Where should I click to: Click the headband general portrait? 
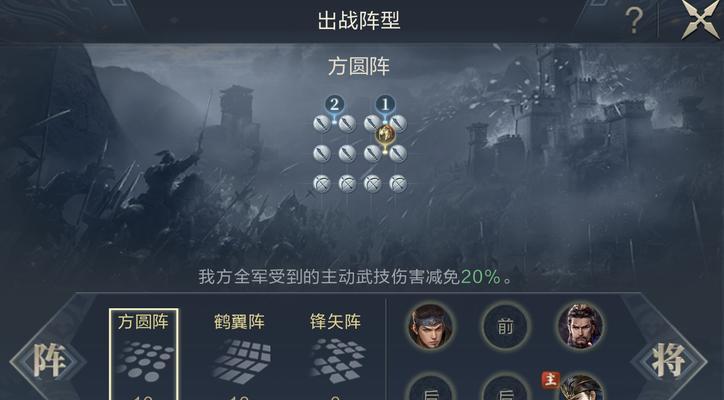tap(430, 326)
